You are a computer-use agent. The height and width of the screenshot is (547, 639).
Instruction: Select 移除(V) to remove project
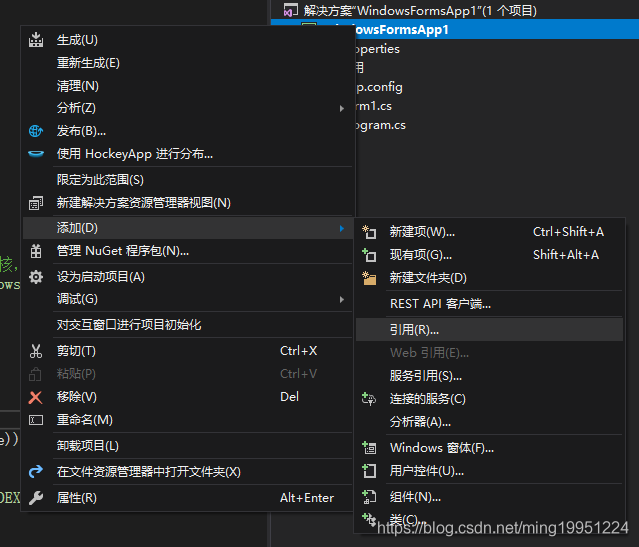click(x=187, y=397)
